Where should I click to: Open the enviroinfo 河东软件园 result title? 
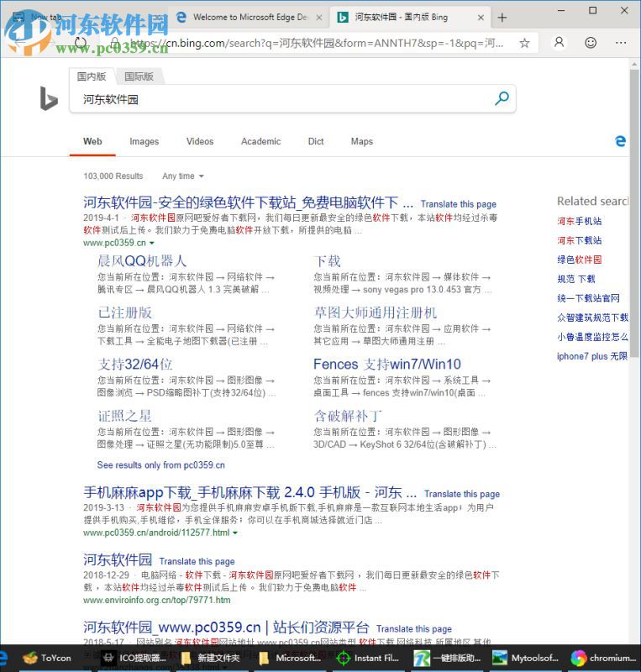118,559
